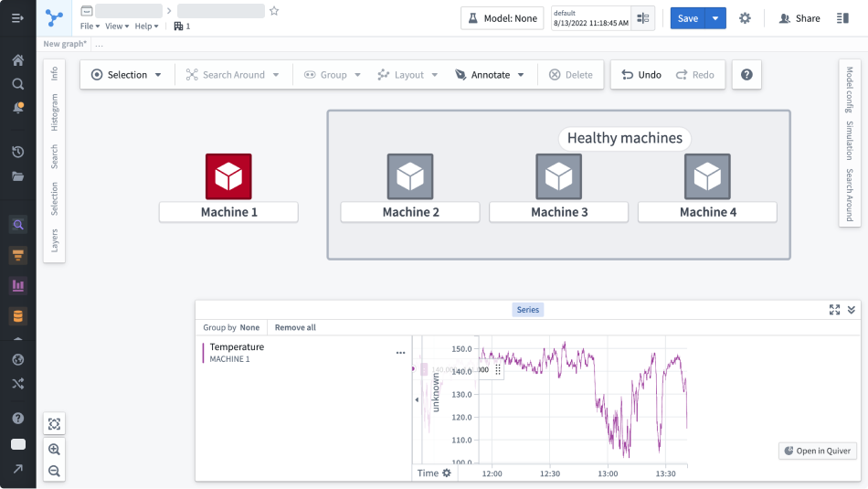The height and width of the screenshot is (489, 868).
Task: Select the Series tab
Action: pyautogui.click(x=527, y=310)
